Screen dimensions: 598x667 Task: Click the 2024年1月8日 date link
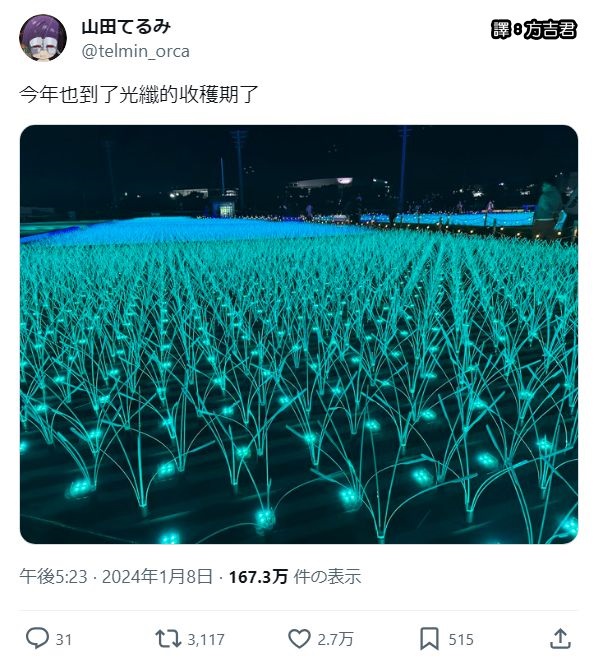click(157, 577)
